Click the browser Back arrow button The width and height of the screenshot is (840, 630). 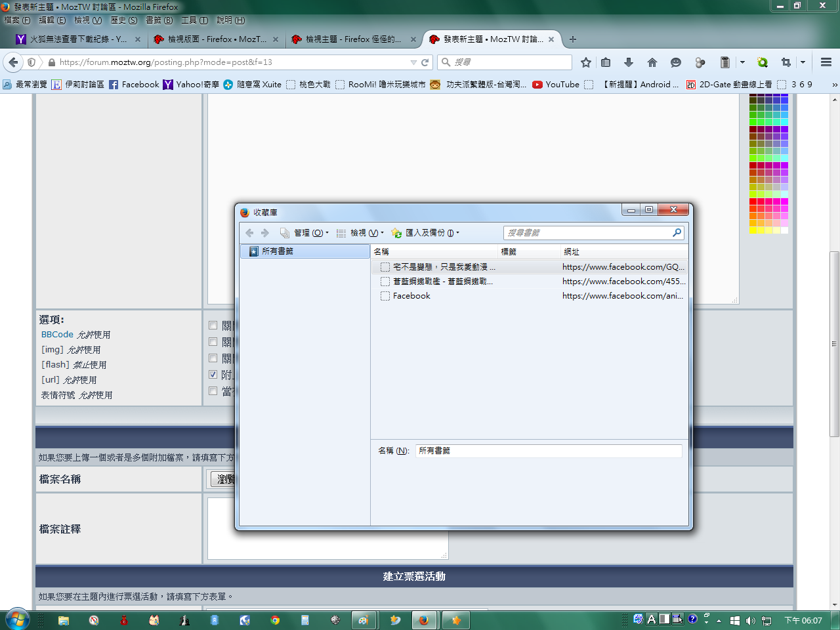[x=12, y=62]
